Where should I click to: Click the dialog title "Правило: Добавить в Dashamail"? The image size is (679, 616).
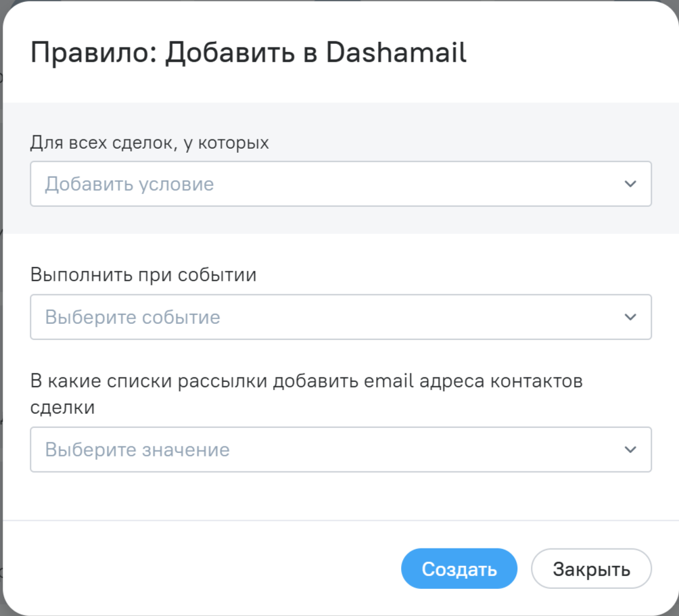pos(248,53)
